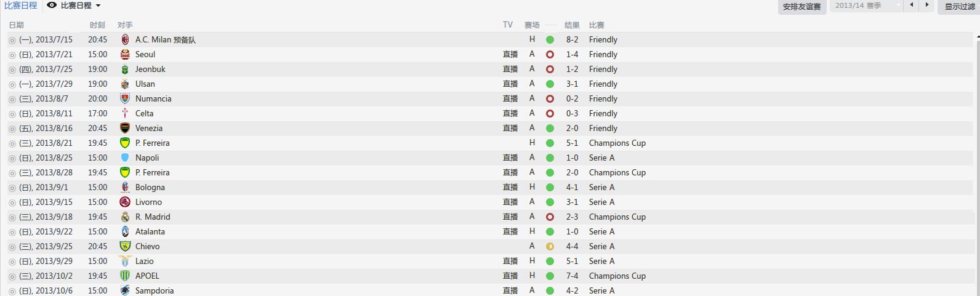This screenshot has height=296, width=980.
Task: Click the Real Madrid club badge
Action: 125,217
